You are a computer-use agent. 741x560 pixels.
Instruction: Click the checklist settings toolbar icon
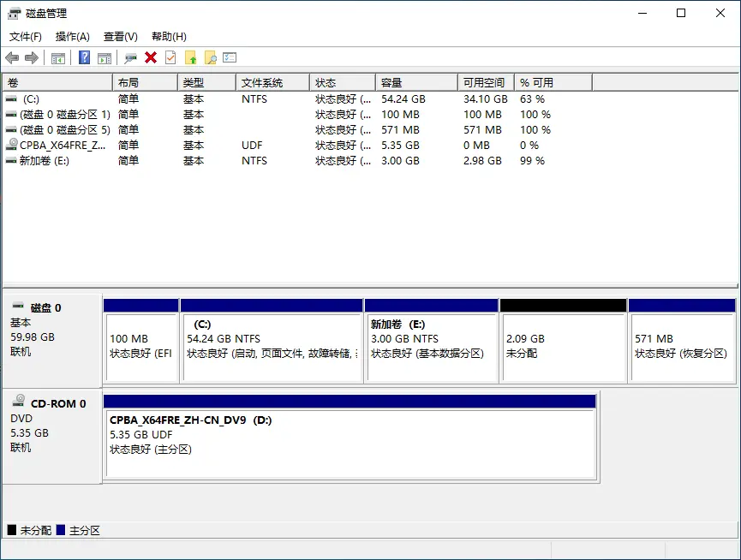coord(230,57)
